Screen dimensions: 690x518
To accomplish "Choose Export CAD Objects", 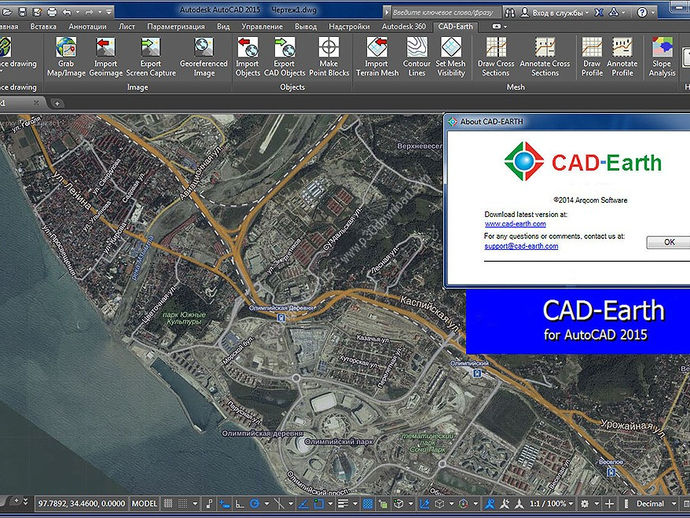I will (284, 57).
